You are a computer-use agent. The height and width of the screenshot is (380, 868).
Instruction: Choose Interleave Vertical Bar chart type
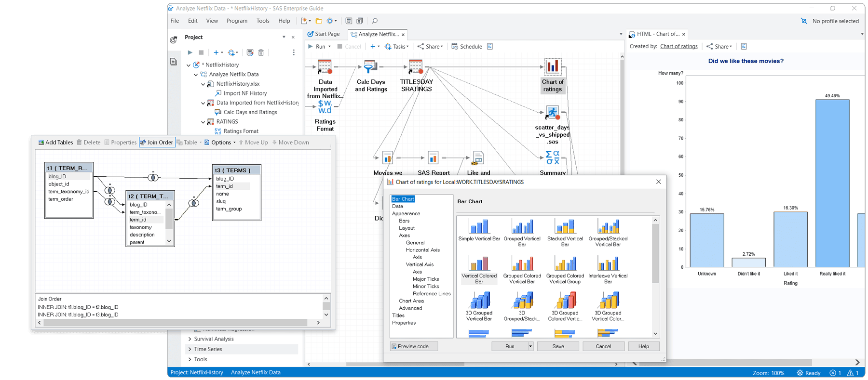pos(608,270)
